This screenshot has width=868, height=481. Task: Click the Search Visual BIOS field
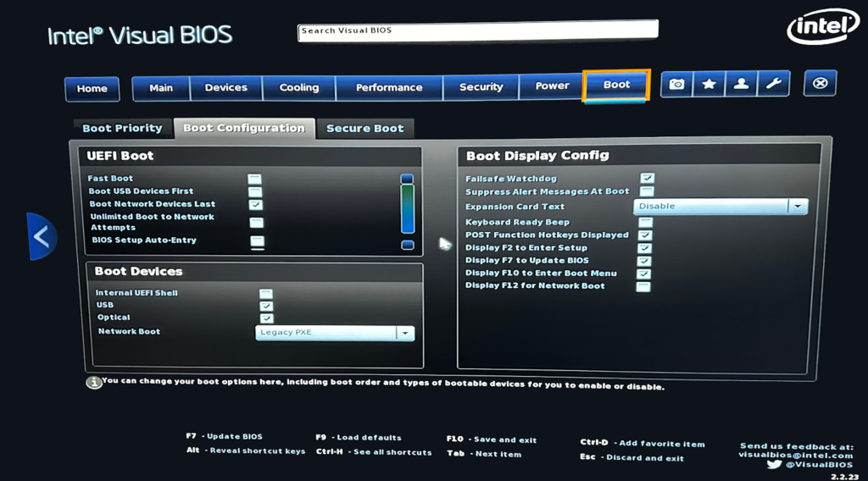pos(478,30)
